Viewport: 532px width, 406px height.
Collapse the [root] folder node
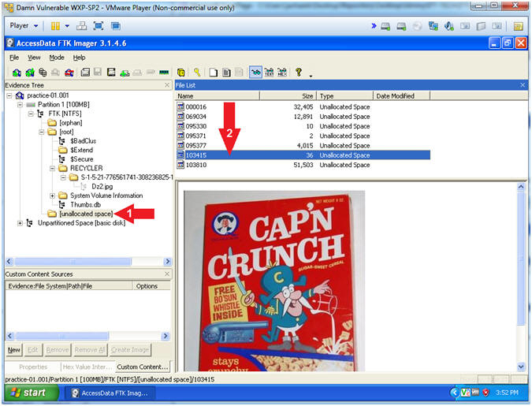[42, 132]
